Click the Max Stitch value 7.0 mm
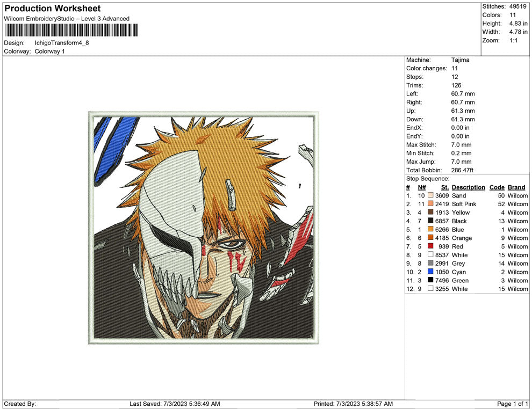 click(x=462, y=145)
